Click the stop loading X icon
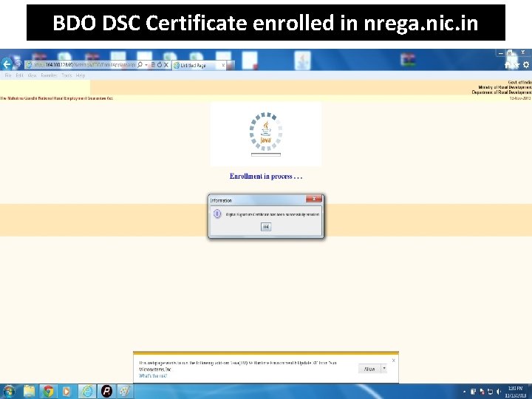This screenshot has height=399, width=532. [x=166, y=65]
